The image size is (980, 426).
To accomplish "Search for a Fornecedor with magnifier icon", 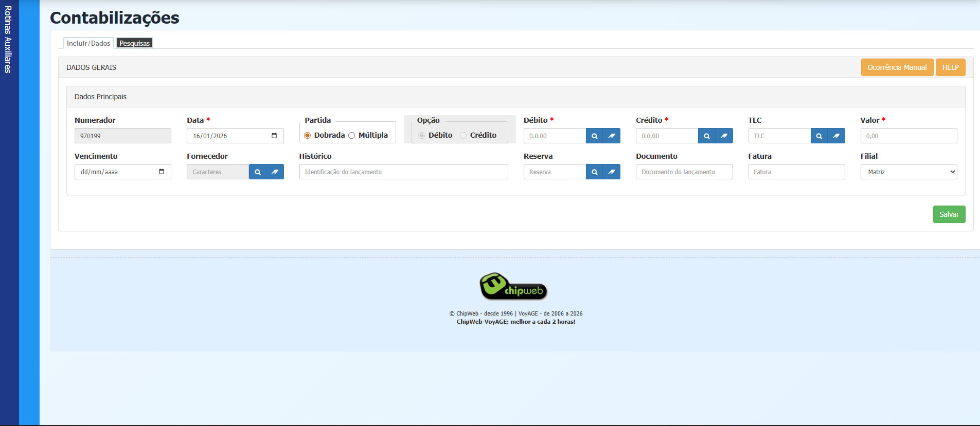I will tap(258, 172).
